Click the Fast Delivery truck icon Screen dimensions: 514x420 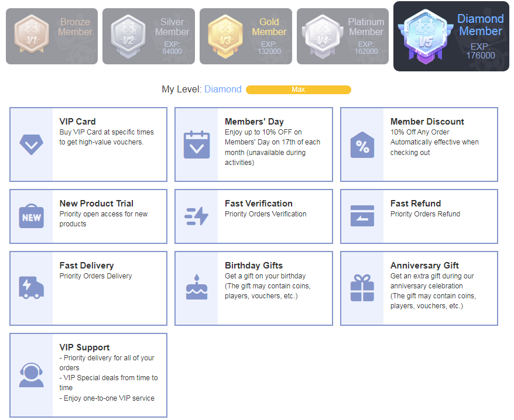(x=31, y=288)
